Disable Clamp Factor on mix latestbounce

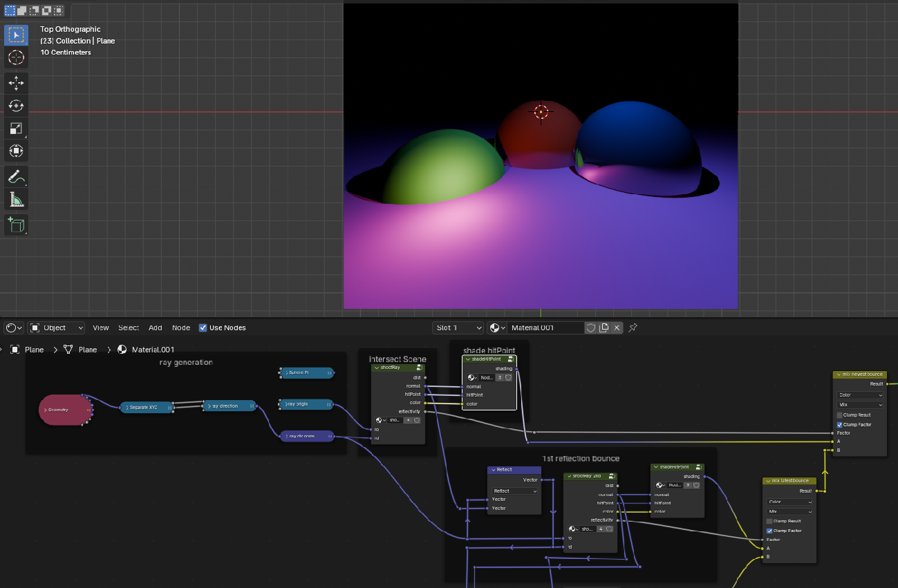(x=769, y=531)
